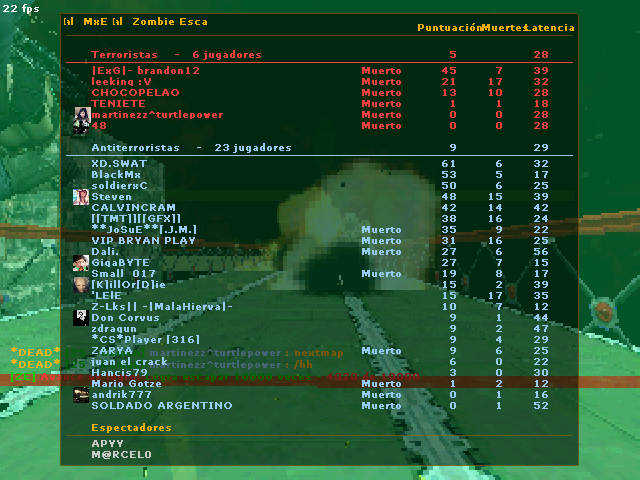
Task: Select player |ExG|- brandon12
Action: 145,71
